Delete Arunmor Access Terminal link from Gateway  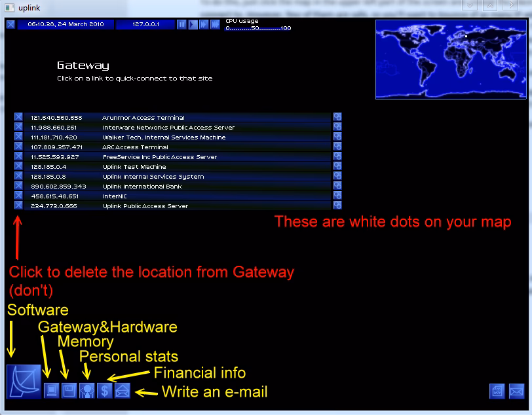(18, 117)
